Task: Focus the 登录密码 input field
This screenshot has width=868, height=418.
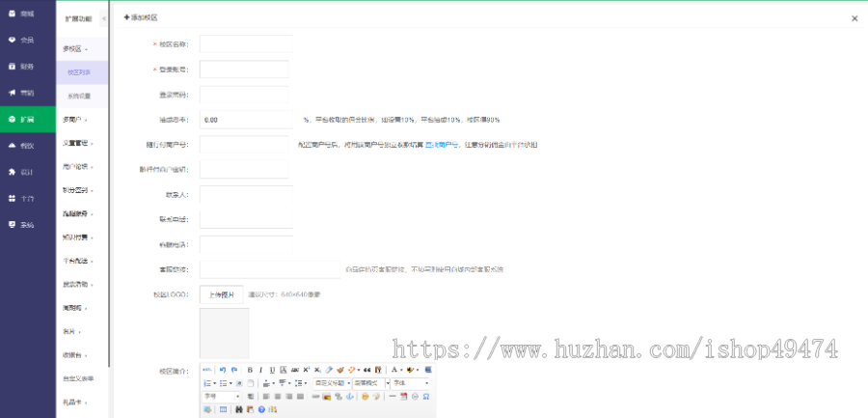Action: [244, 95]
